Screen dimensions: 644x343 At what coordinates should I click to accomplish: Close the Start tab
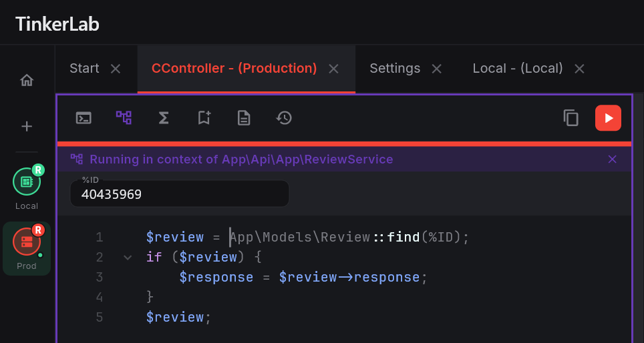(x=116, y=69)
